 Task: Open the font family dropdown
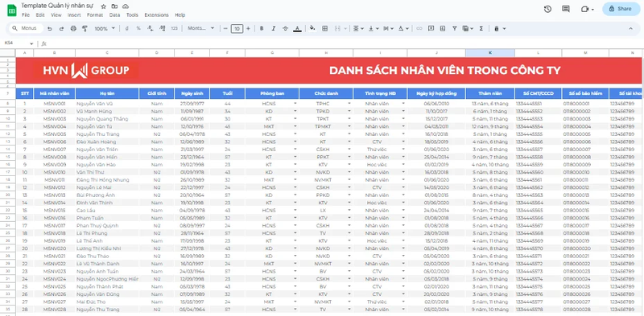pyautogui.click(x=201, y=29)
